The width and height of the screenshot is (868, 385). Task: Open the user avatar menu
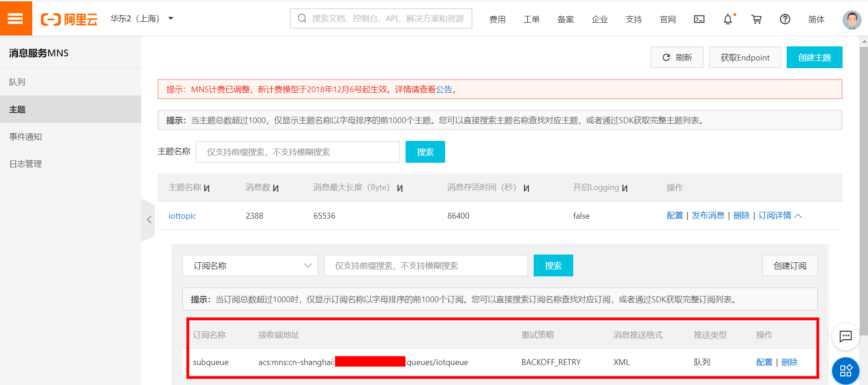tap(852, 20)
